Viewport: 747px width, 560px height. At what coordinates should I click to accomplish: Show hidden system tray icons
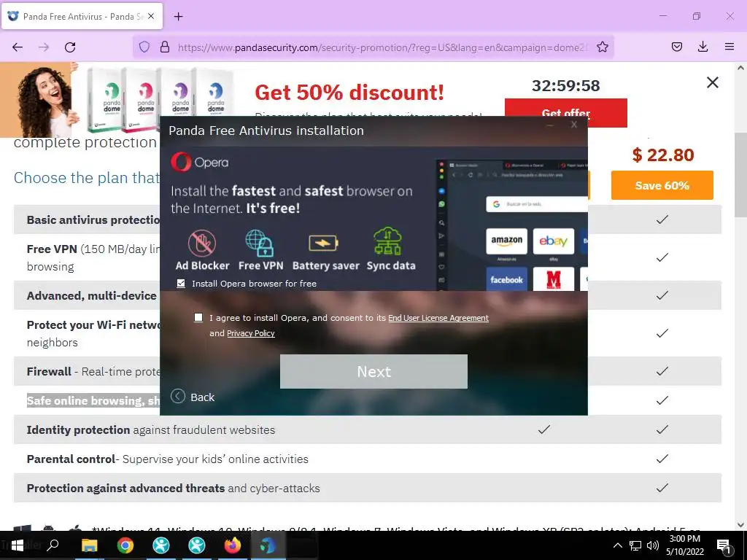click(x=617, y=545)
